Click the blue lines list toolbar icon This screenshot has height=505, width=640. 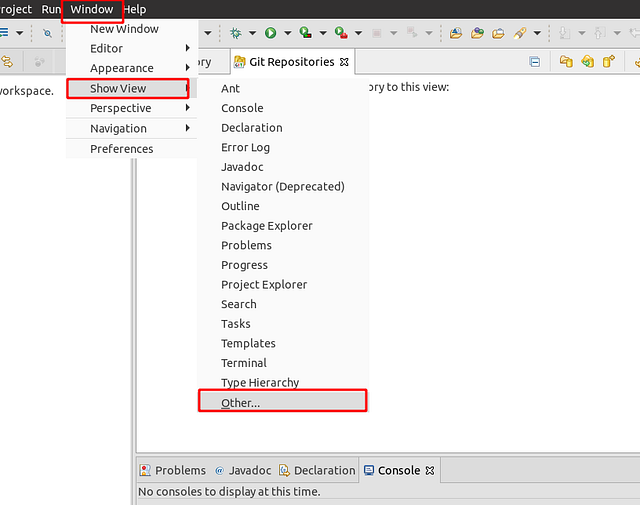4,33
